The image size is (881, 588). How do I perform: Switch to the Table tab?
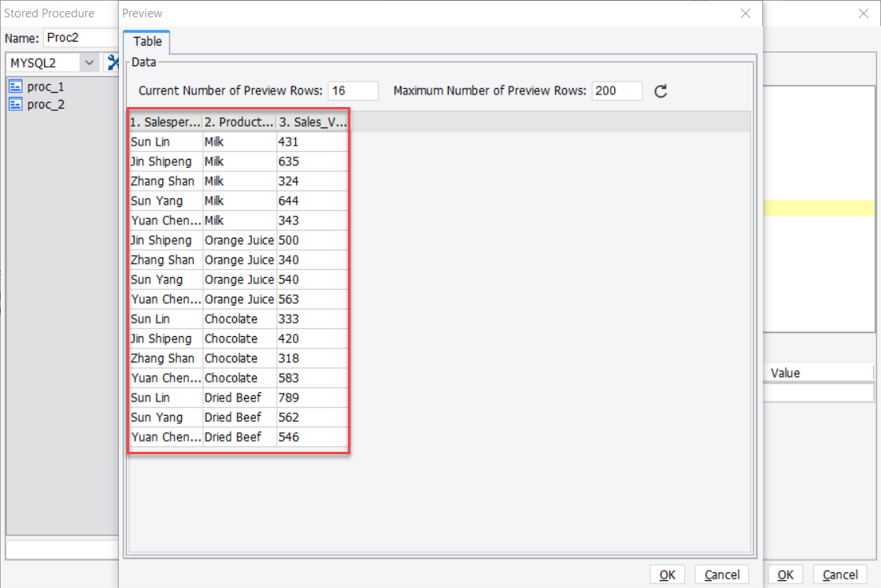coord(146,42)
